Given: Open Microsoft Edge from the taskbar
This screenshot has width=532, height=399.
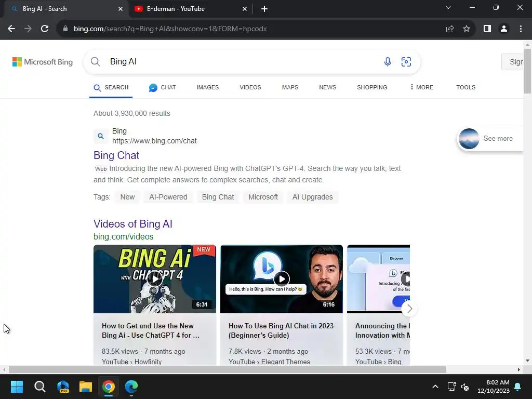Looking at the screenshot, I should tap(131, 387).
